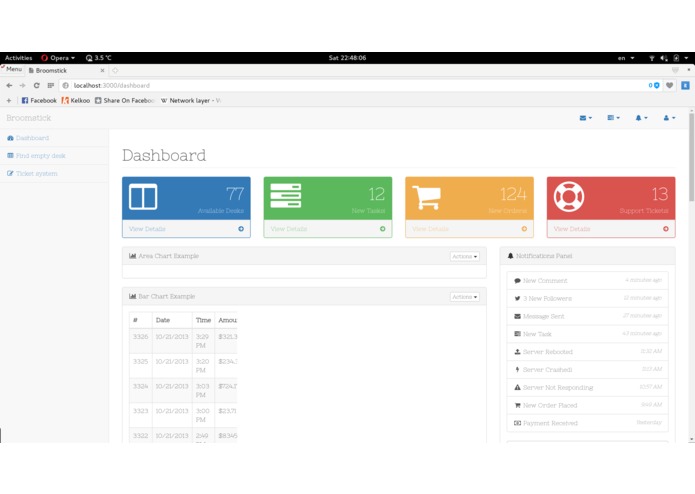Select the Broomstick browser tab
This screenshot has height=494, width=695.
66,70
